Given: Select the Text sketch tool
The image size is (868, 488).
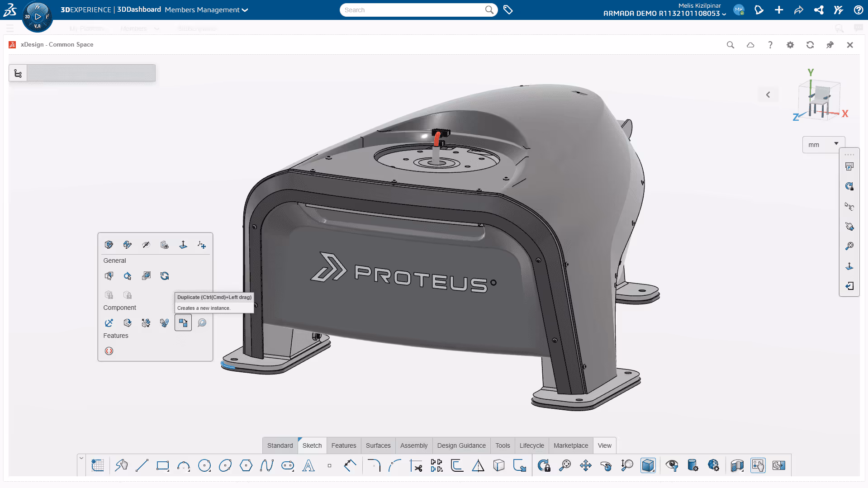Looking at the screenshot, I should coord(308,465).
